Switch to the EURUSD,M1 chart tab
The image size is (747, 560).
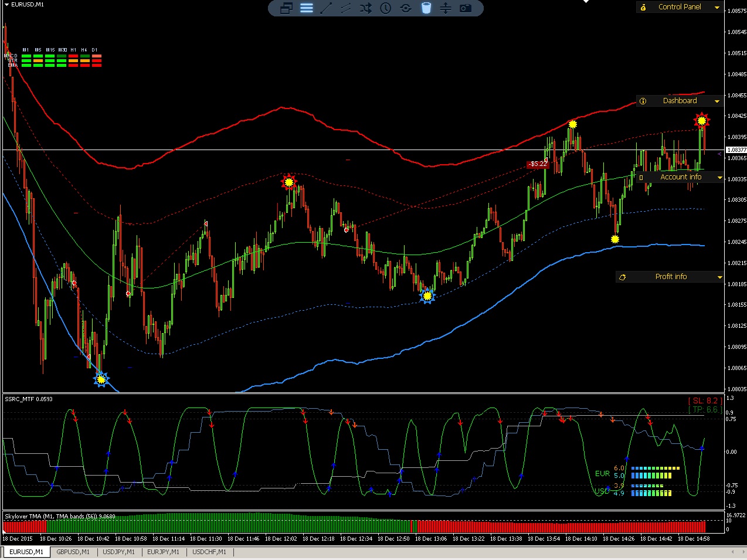(26, 552)
